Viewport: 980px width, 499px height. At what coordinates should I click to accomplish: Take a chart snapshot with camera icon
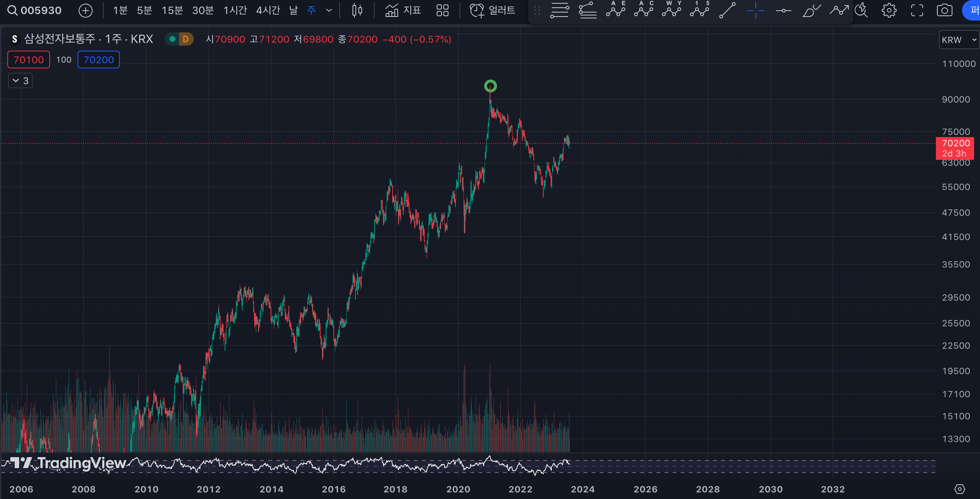tap(945, 10)
